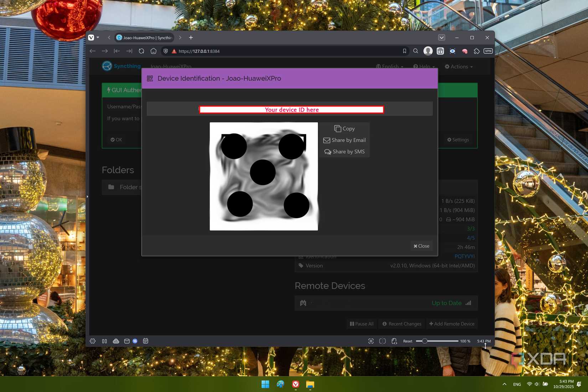Image resolution: width=588 pixels, height=392 pixels.
Task: Click the Add Remote Device button
Action: [452, 324]
